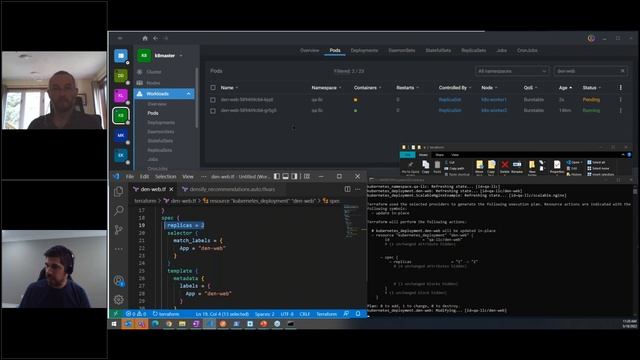This screenshot has width=640, height=360.
Task: Open k8s-worker node link of Running pod
Action: click(x=494, y=111)
